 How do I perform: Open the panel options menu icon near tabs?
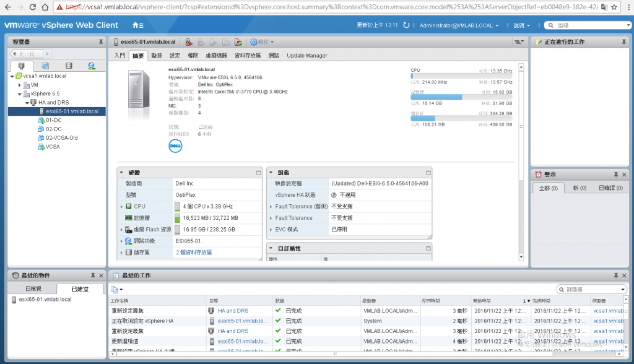(519, 41)
